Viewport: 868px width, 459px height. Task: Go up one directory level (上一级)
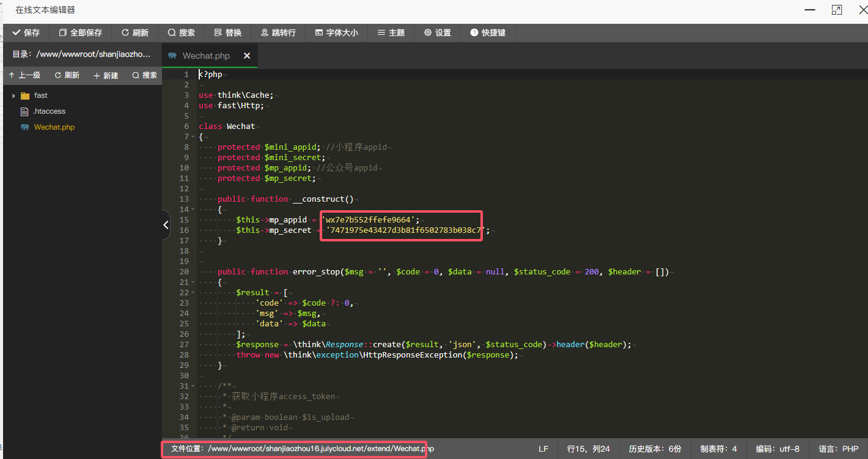tap(24, 75)
